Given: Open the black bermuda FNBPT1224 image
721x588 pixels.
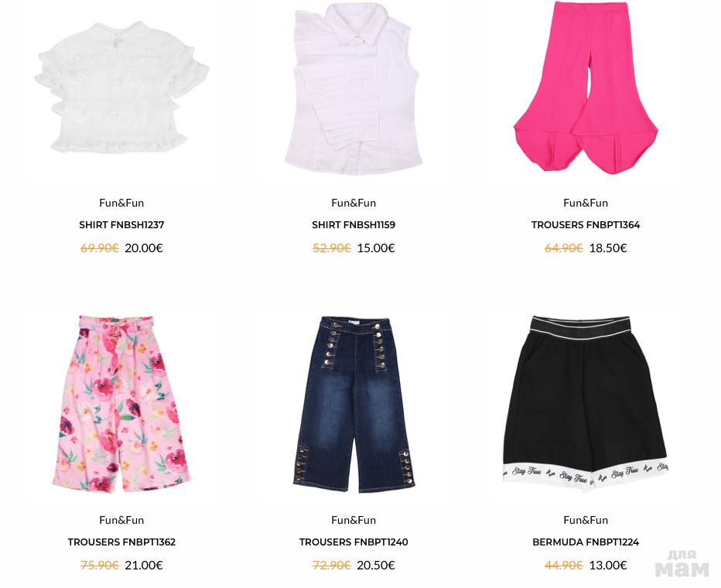Looking at the screenshot, I should (586, 404).
